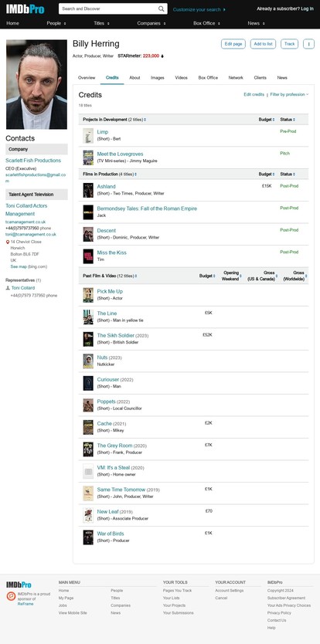Screen dimensions: 320x644
Task: Sort Projects in Development by Budget
Action: click(x=267, y=120)
